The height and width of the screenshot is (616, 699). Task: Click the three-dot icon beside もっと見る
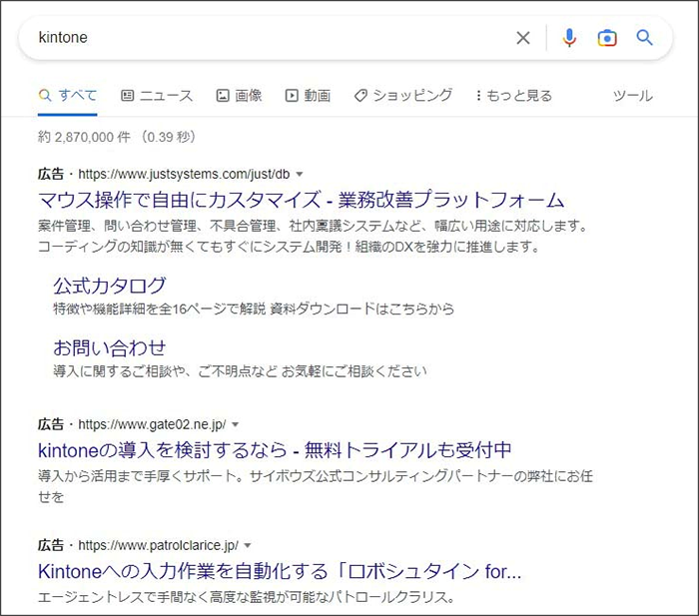478,96
